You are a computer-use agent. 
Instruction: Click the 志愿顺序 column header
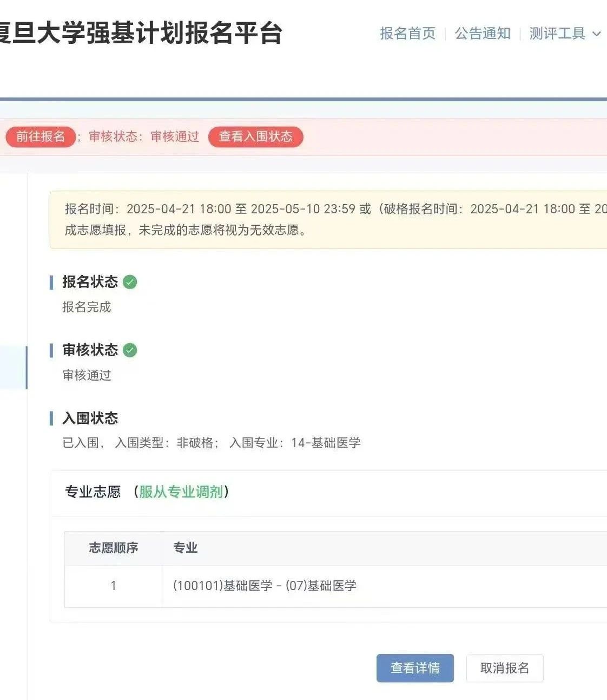pos(114,548)
